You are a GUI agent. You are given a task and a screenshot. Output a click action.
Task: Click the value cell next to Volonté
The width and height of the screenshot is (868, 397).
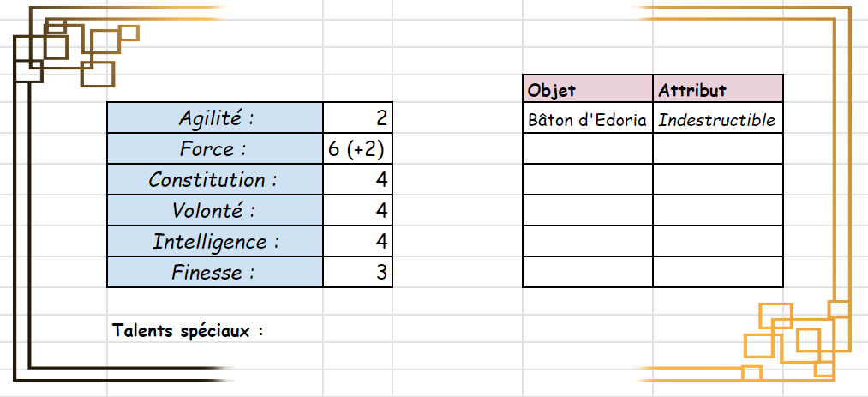click(357, 210)
